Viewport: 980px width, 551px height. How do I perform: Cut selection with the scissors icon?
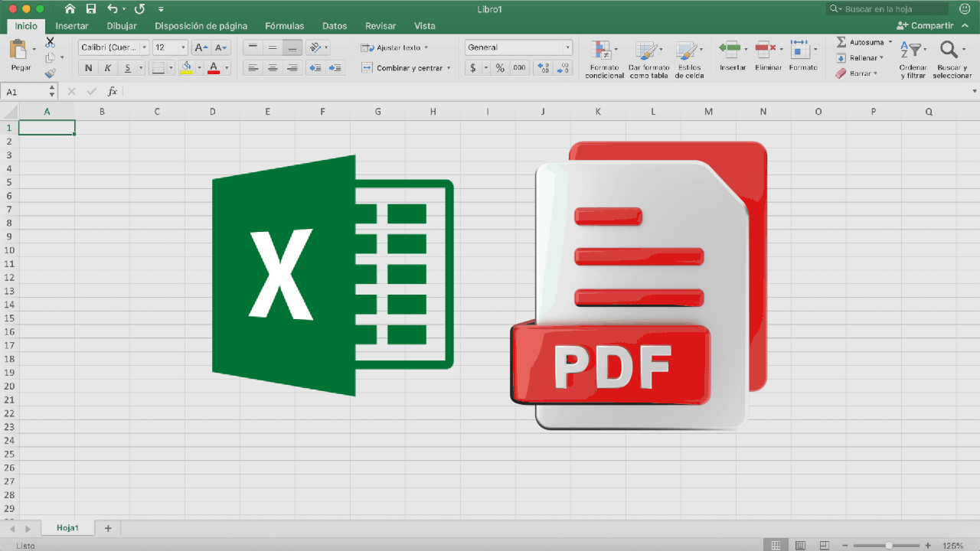point(51,42)
